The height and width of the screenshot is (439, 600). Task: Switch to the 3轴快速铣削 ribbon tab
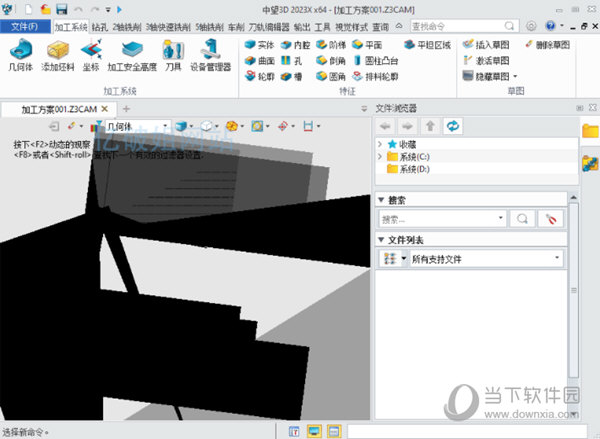(x=168, y=27)
